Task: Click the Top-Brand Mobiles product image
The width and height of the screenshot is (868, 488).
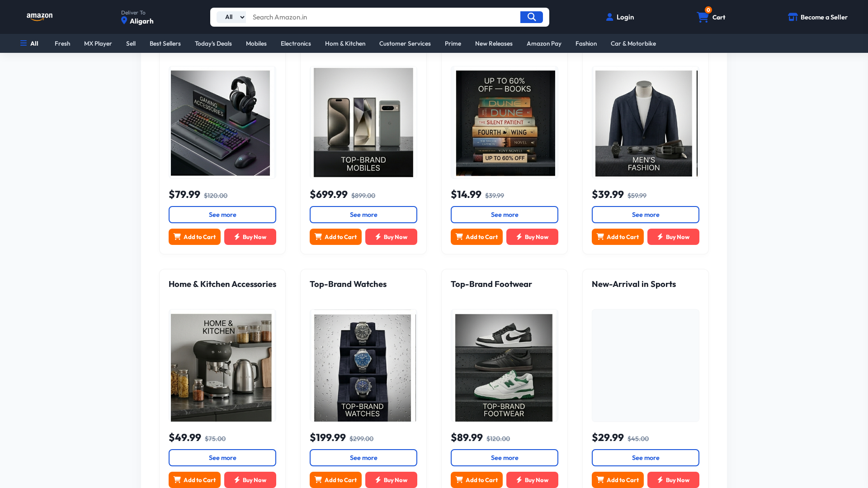Action: pos(363,122)
